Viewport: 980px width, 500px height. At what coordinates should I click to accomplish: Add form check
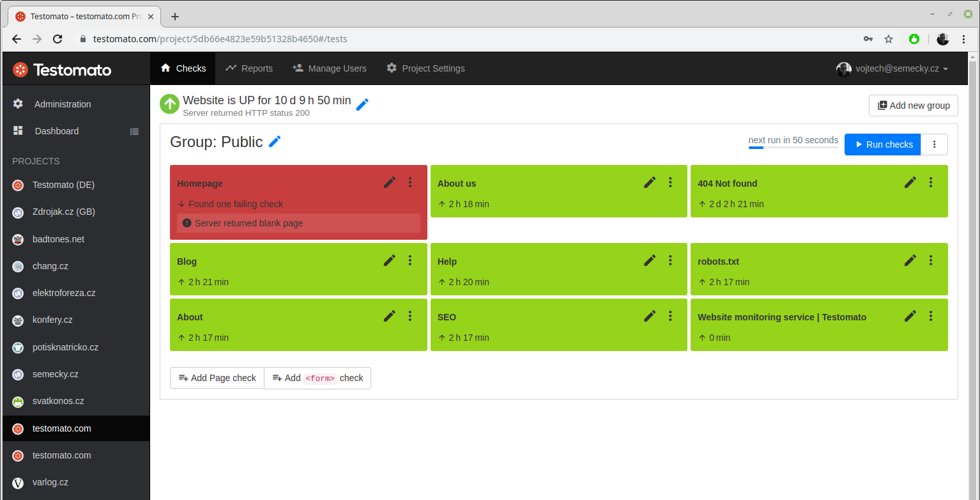click(318, 378)
